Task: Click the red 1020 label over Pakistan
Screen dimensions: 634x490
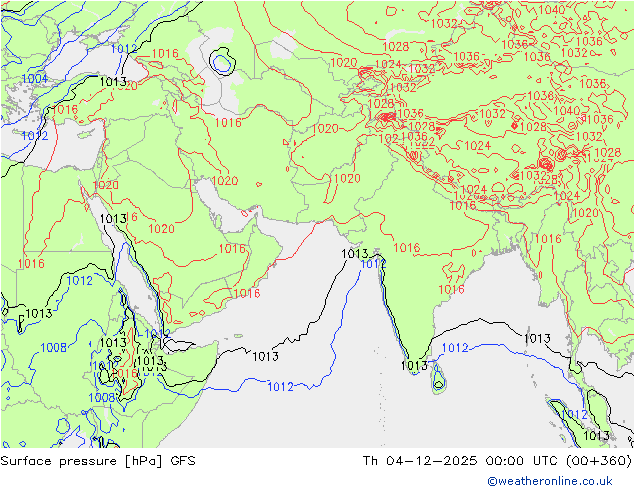Action: tap(347, 178)
